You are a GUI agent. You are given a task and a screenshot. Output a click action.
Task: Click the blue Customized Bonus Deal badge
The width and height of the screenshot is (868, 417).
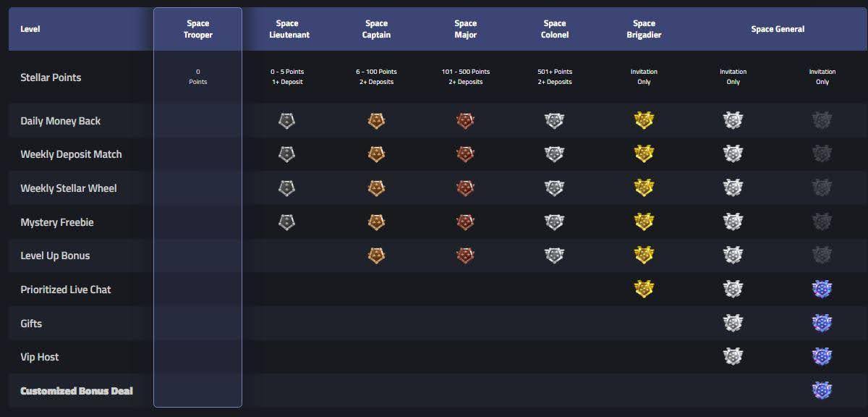tap(822, 391)
